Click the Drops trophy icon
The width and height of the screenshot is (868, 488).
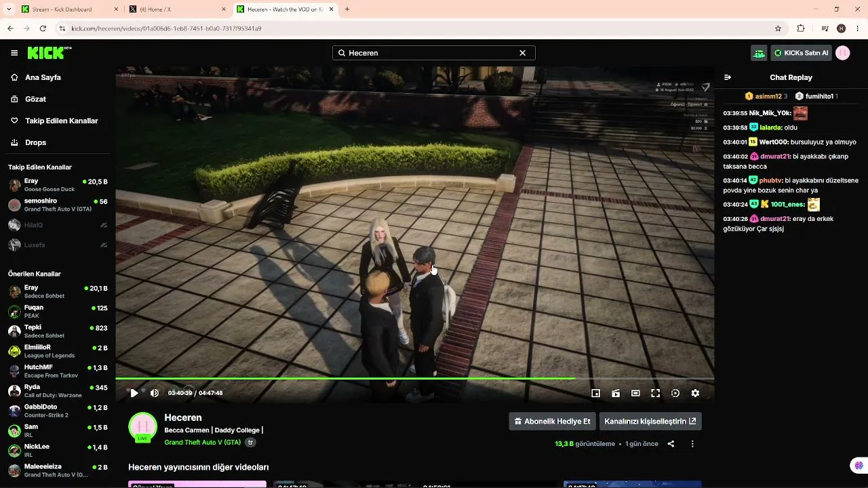[14, 142]
